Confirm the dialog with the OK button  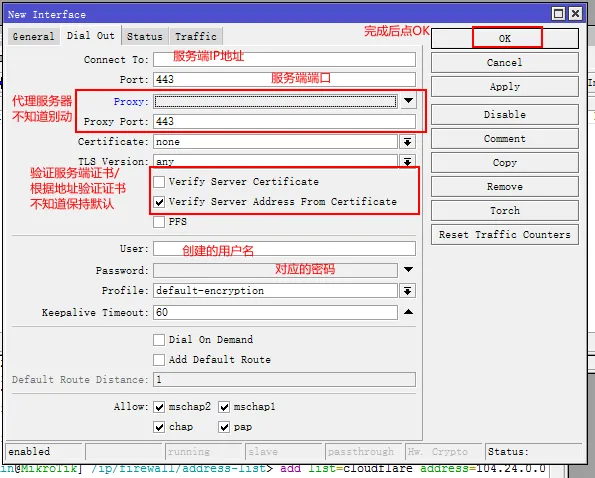[505, 38]
